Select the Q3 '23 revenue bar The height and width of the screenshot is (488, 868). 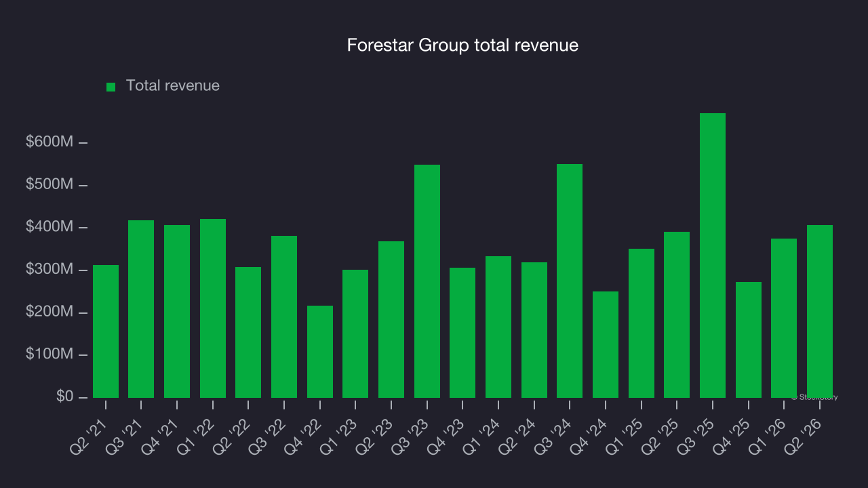point(427,281)
